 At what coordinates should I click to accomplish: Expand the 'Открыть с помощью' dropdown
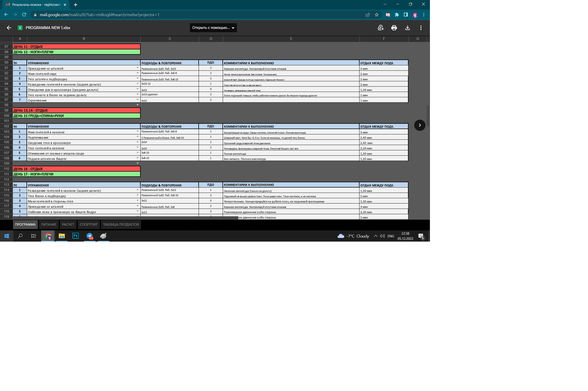[x=213, y=28]
